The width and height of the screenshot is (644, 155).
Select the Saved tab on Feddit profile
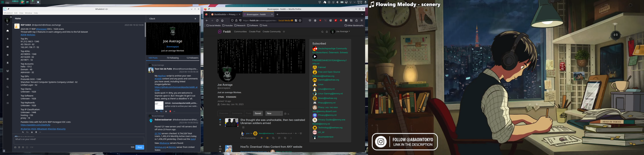pos(258,114)
